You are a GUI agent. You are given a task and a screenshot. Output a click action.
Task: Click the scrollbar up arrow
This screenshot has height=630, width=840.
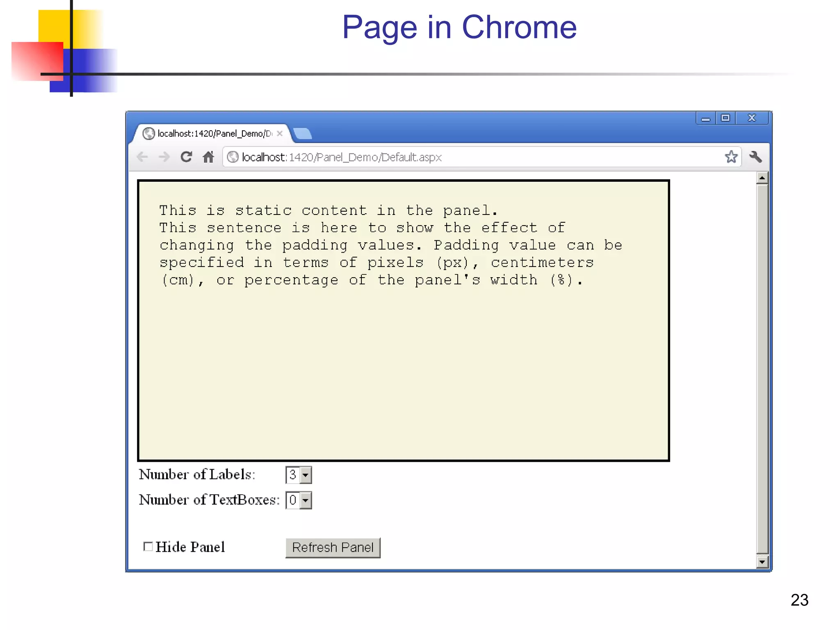(x=762, y=178)
